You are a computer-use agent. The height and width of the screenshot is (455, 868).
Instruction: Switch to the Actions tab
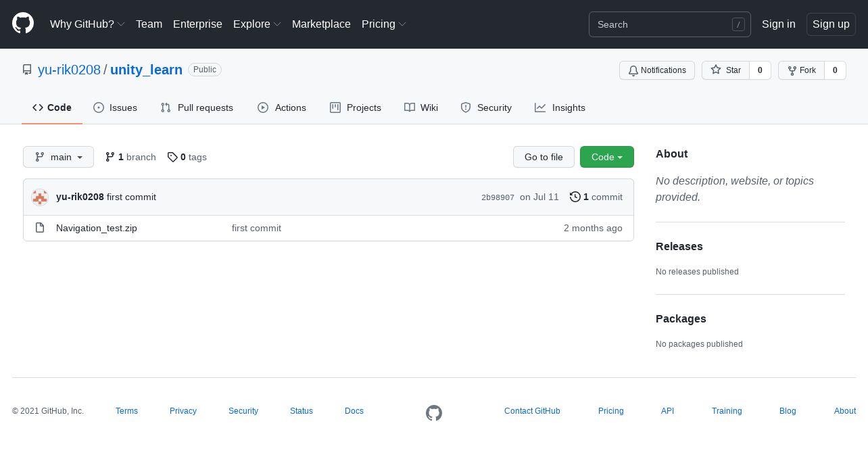tap(282, 107)
